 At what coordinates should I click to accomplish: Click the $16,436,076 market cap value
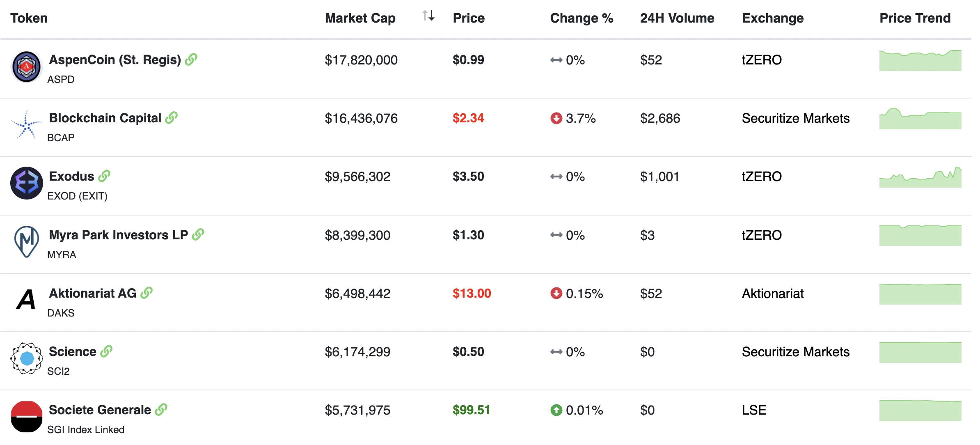pos(361,119)
